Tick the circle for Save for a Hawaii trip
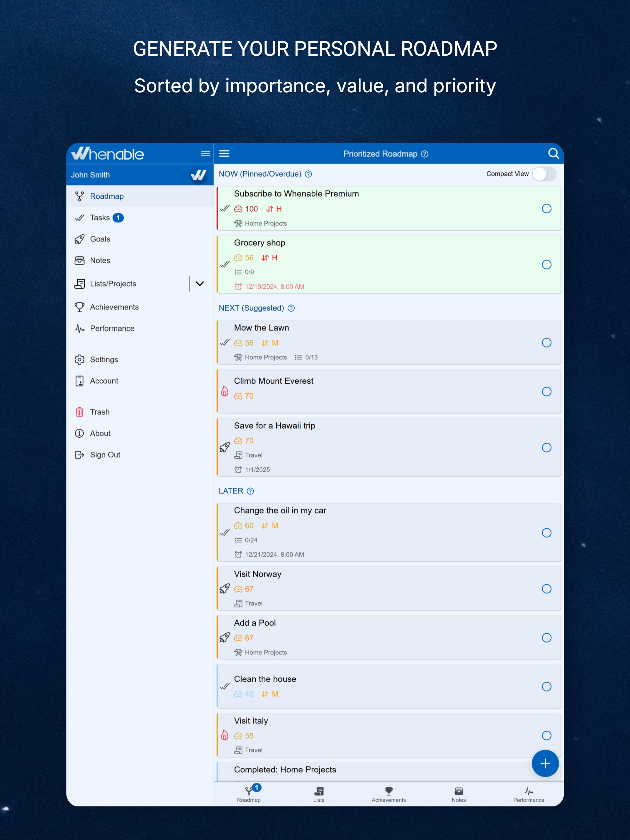630x840 pixels. (x=546, y=448)
